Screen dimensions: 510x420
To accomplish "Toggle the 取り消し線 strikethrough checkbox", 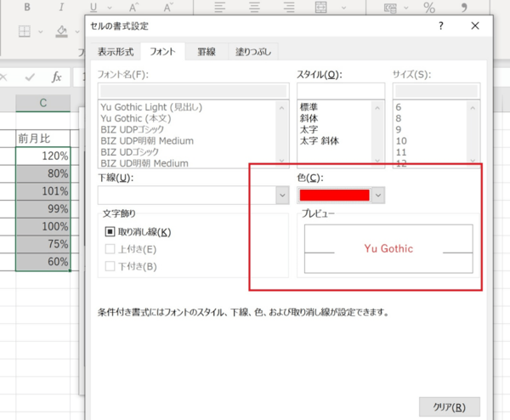I will pyautogui.click(x=110, y=231).
